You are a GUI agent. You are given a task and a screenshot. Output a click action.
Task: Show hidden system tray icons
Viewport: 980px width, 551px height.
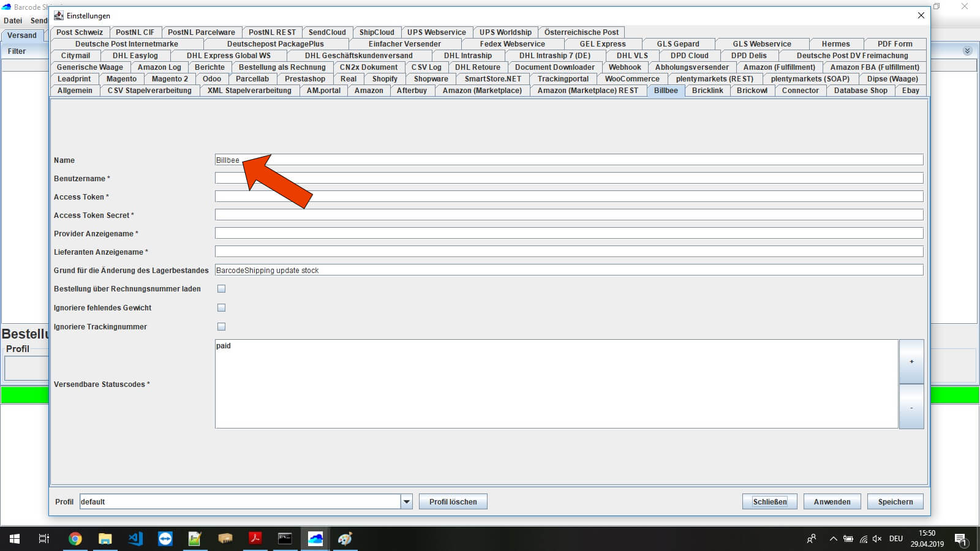tap(833, 539)
